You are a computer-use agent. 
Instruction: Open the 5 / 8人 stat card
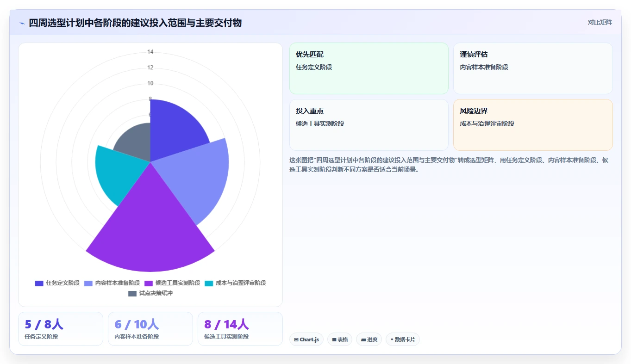point(61,329)
